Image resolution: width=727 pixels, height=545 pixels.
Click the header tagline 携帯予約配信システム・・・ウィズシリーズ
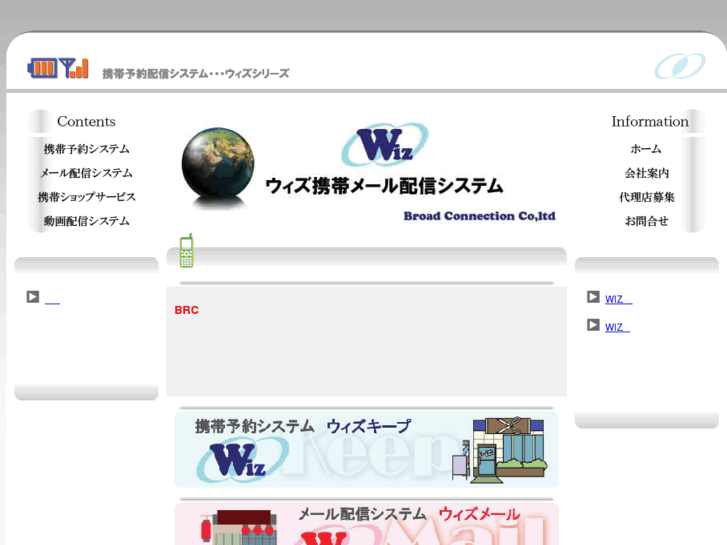click(x=196, y=74)
